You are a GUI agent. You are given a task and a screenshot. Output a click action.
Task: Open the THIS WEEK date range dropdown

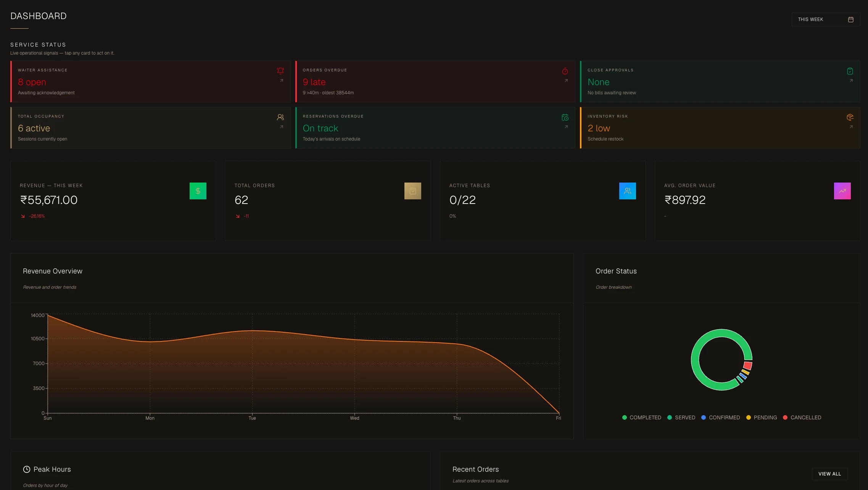tap(826, 19)
